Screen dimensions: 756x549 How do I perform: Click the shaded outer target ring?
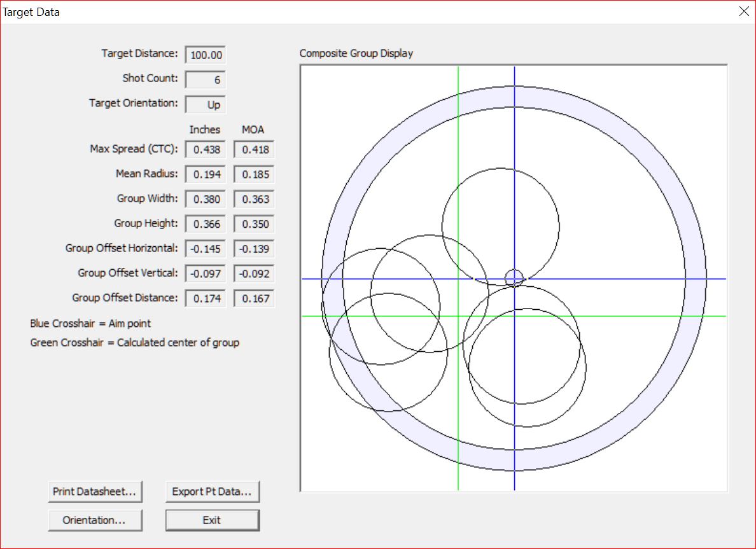click(x=696, y=278)
